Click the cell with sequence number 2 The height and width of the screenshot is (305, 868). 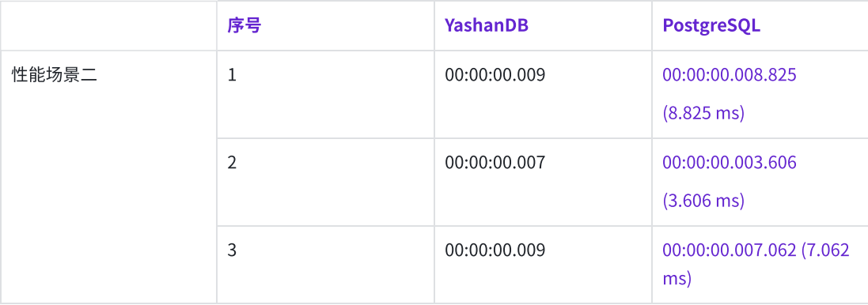point(325,182)
